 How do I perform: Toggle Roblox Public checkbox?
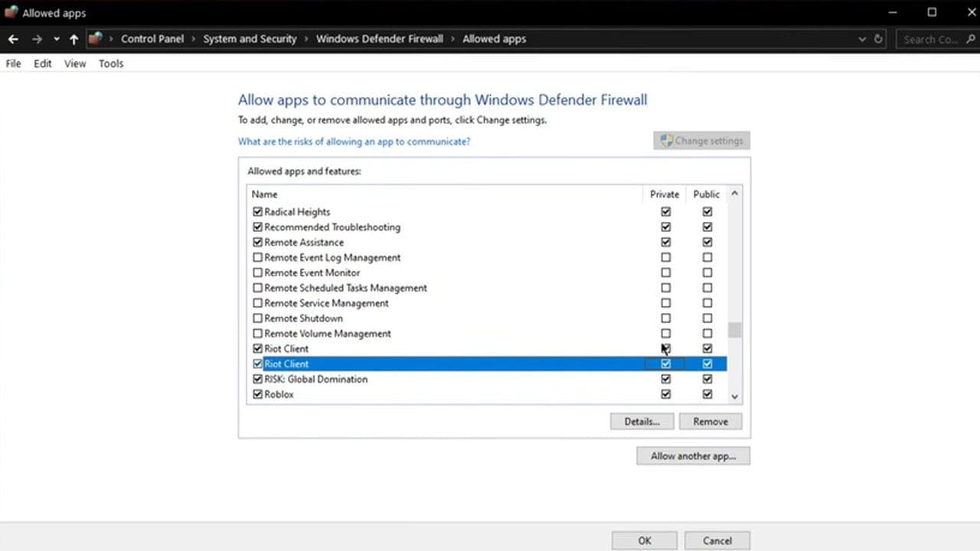point(707,394)
